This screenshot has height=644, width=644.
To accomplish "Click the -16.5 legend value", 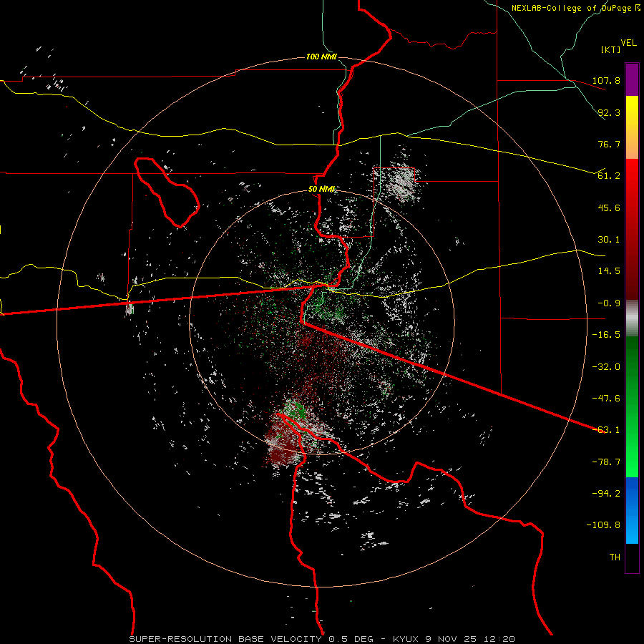I will pos(606,335).
